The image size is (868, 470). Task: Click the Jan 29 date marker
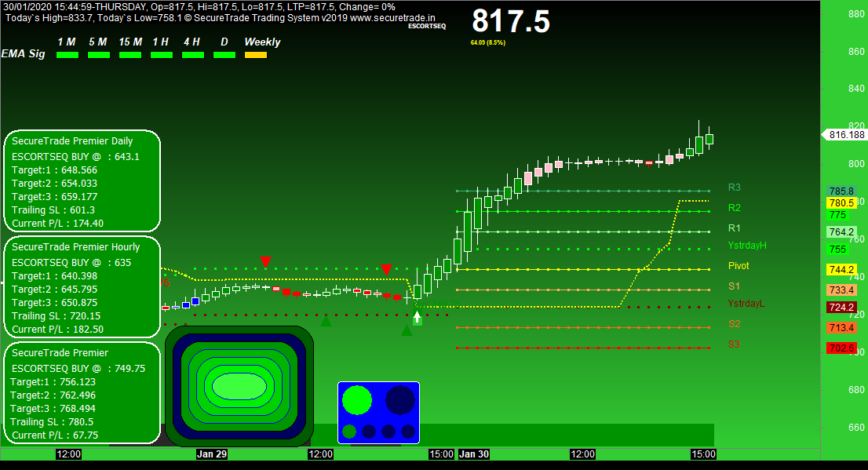click(211, 454)
